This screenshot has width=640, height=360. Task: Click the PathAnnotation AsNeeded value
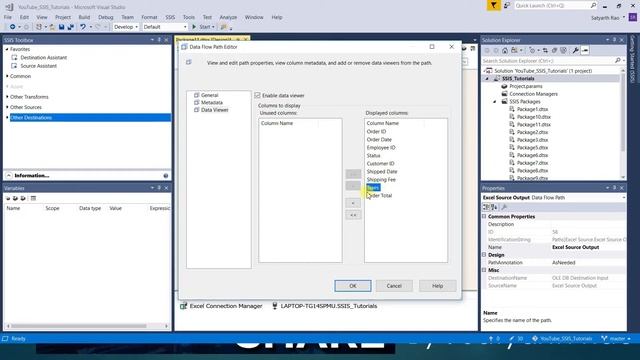coord(564,262)
